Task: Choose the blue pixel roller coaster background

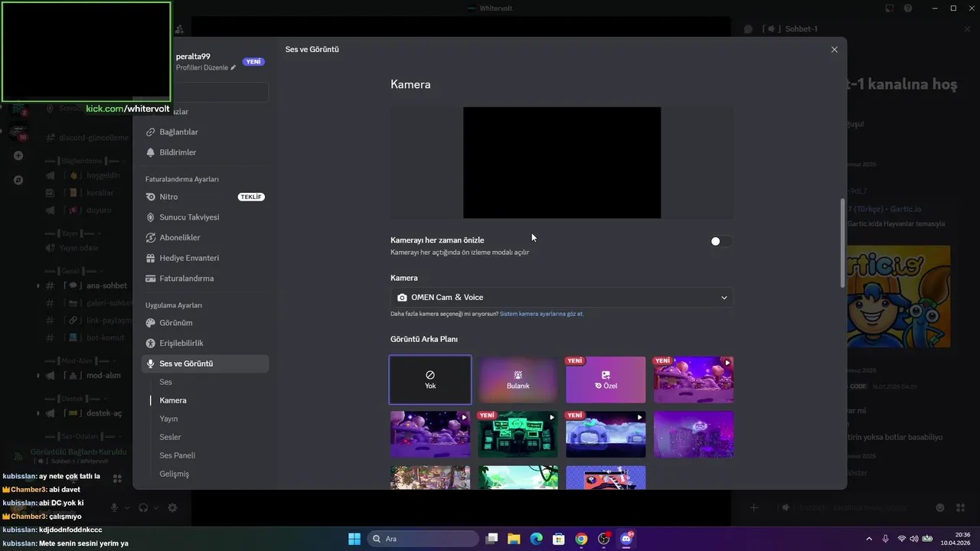Action: 606,478
